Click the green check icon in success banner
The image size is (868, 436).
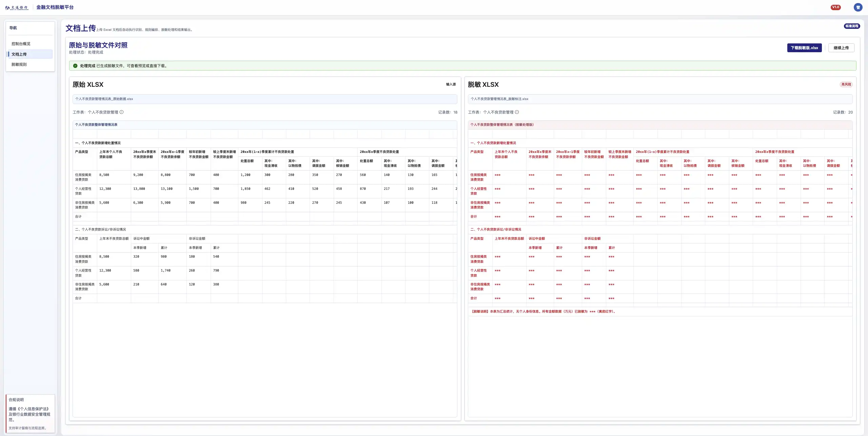pyautogui.click(x=75, y=66)
